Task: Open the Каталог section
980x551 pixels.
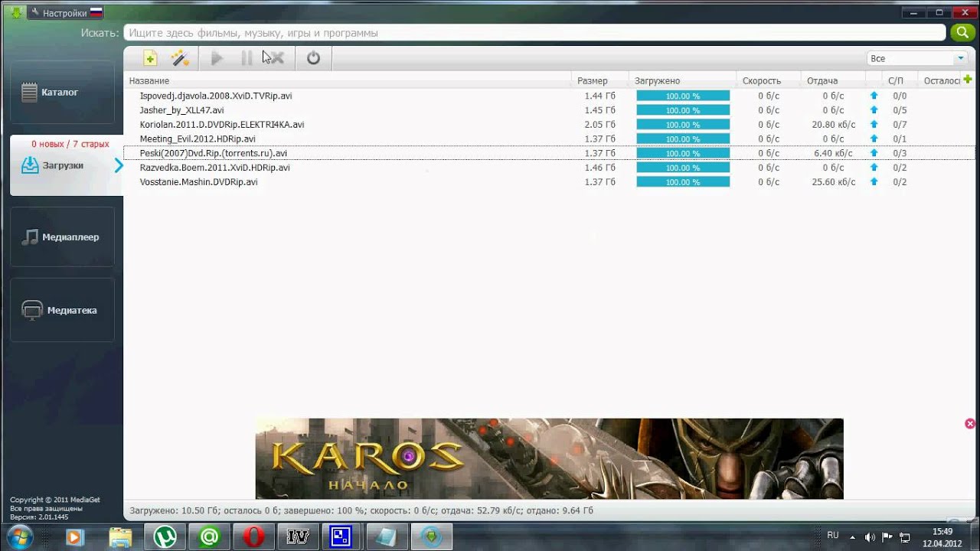Action: [62, 93]
